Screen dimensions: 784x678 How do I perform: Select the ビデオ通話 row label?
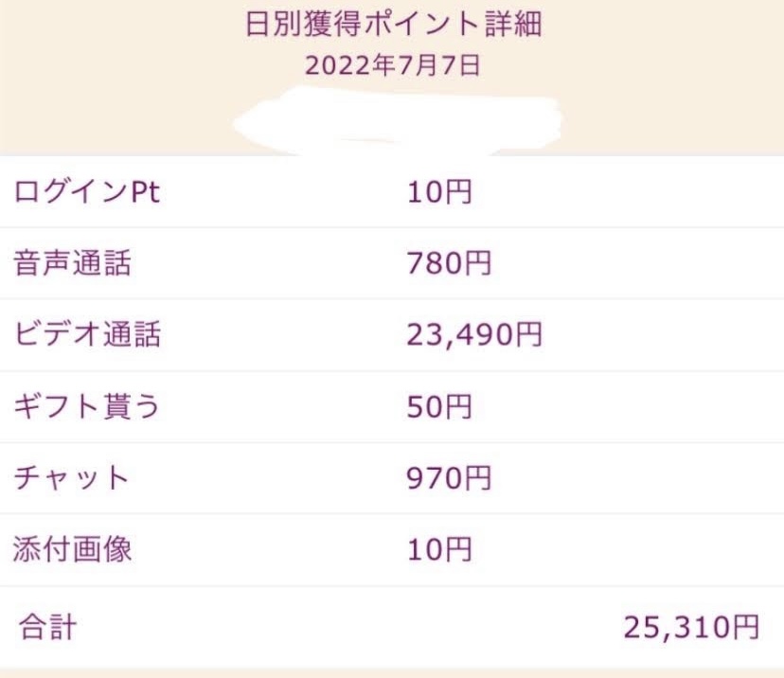87,334
